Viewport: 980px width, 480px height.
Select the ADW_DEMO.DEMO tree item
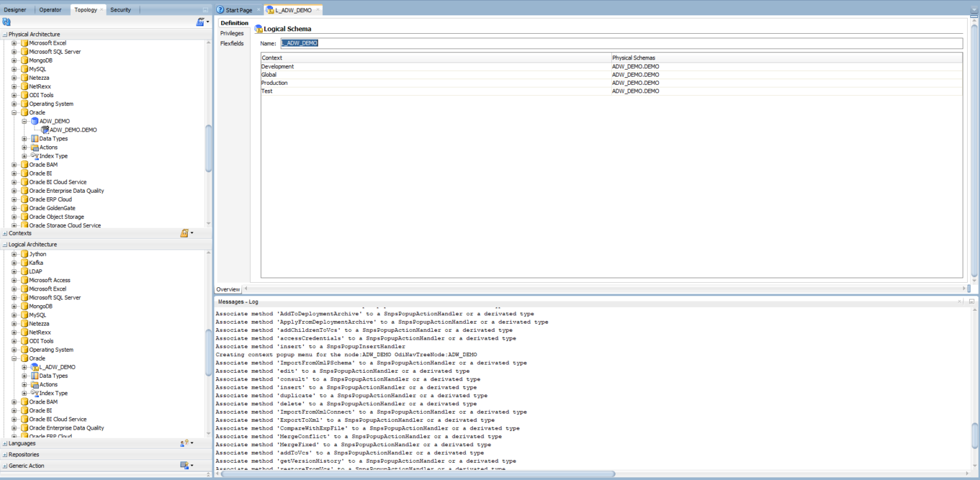pos(73,130)
